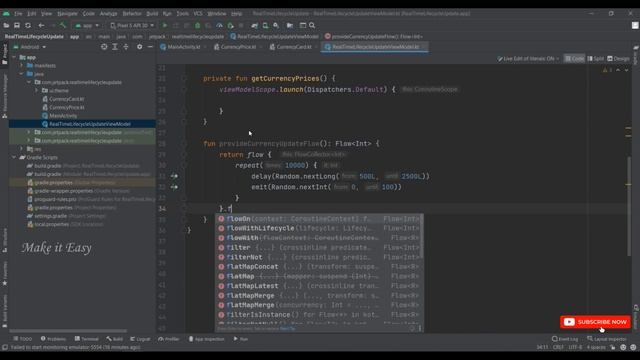The image size is (640, 360).
Task: Click the Debug app bug icon
Action: pyautogui.click(x=198, y=25)
